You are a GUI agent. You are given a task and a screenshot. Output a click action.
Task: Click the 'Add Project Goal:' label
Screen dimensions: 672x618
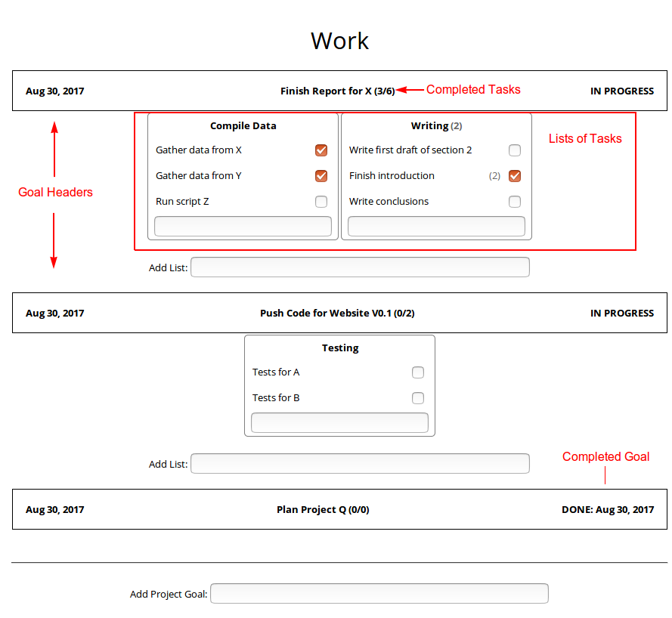[169, 595]
